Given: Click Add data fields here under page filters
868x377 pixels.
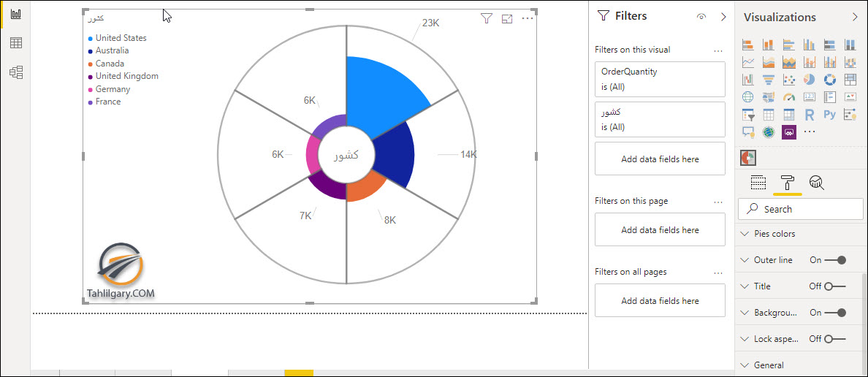Looking at the screenshot, I should (660, 229).
